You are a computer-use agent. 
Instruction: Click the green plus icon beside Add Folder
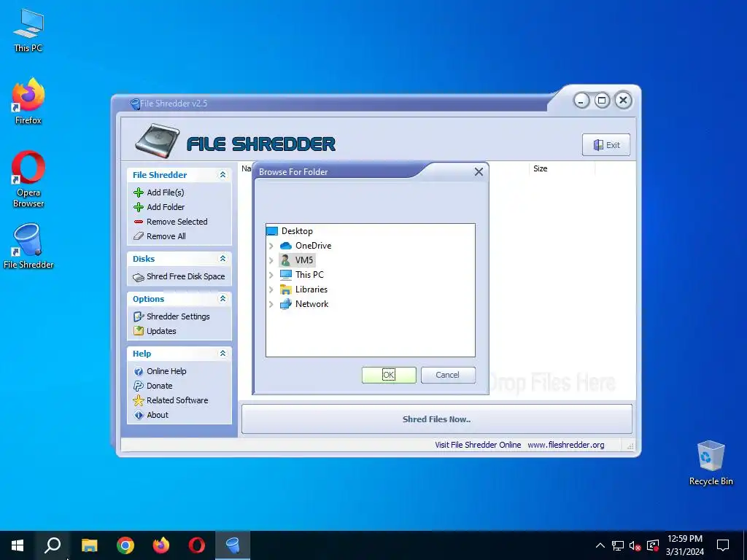pos(139,207)
